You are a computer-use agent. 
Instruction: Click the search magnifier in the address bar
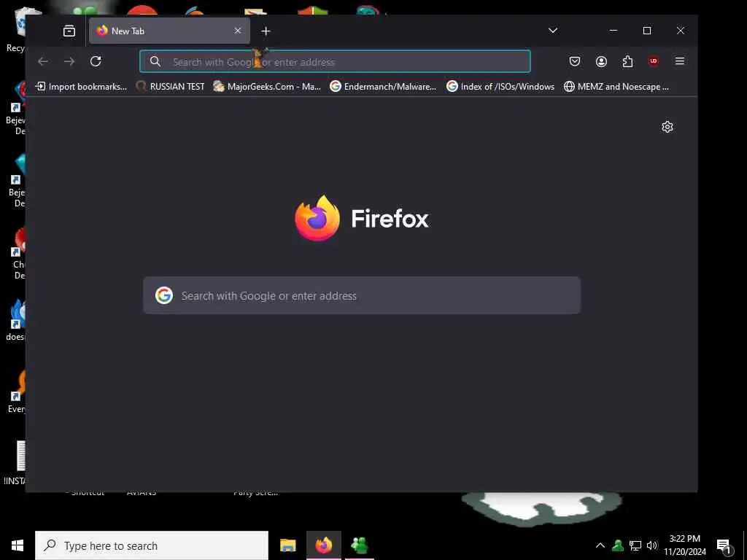point(155,61)
